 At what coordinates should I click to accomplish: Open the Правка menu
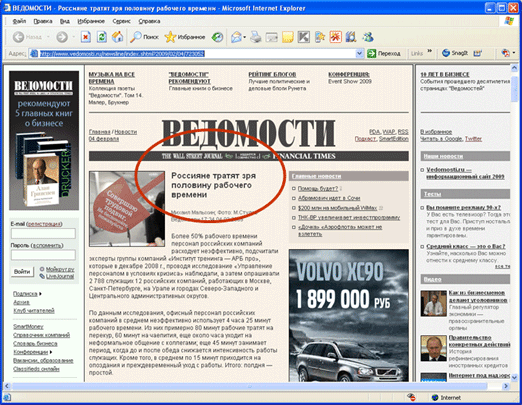pos(43,21)
